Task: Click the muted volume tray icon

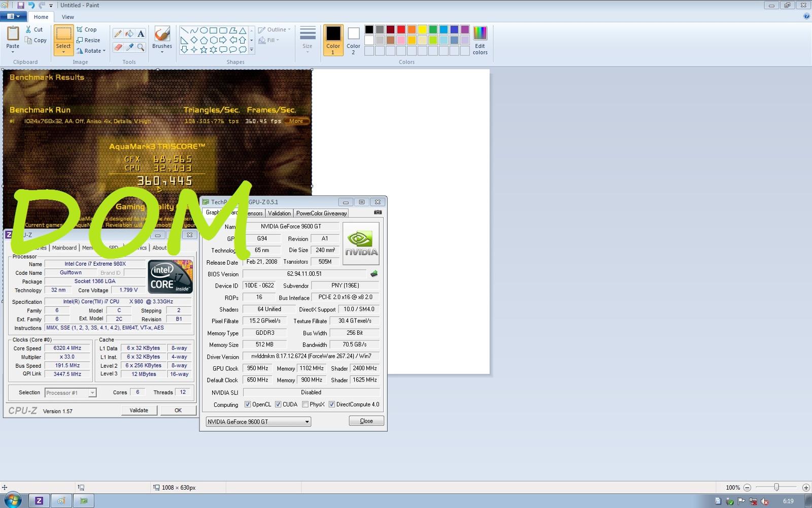Action: [765, 501]
